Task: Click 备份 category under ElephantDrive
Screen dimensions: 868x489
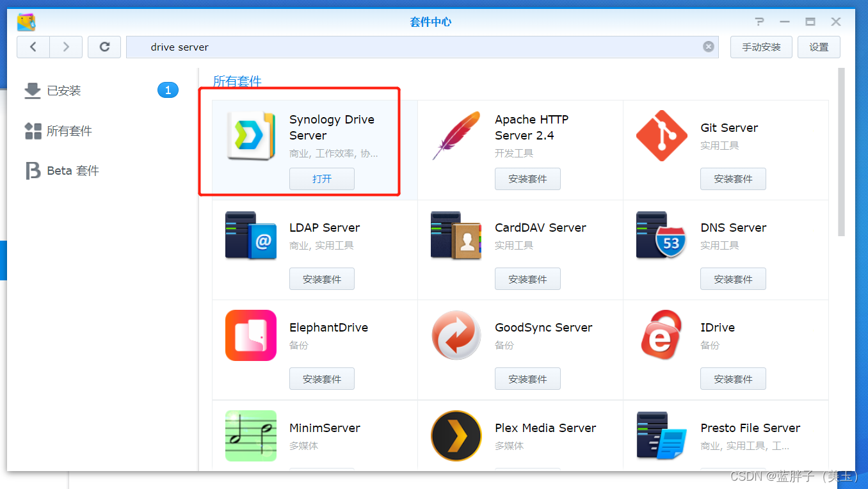Action: point(299,345)
